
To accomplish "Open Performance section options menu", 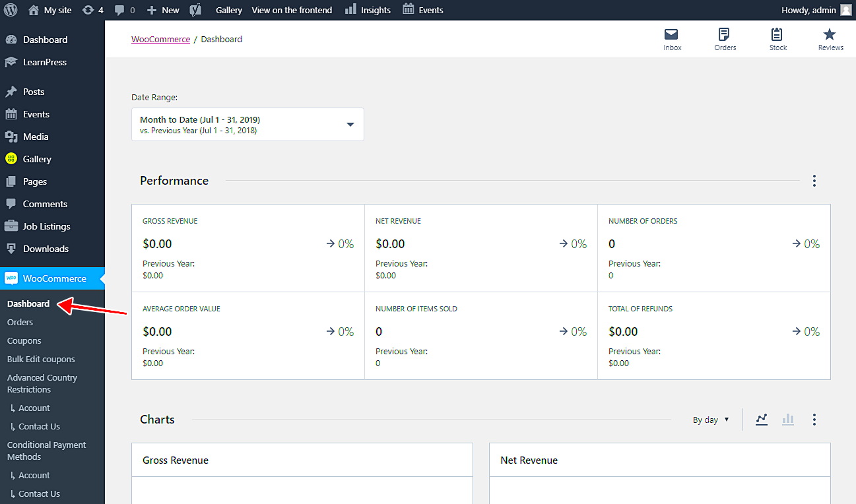I will click(x=814, y=181).
